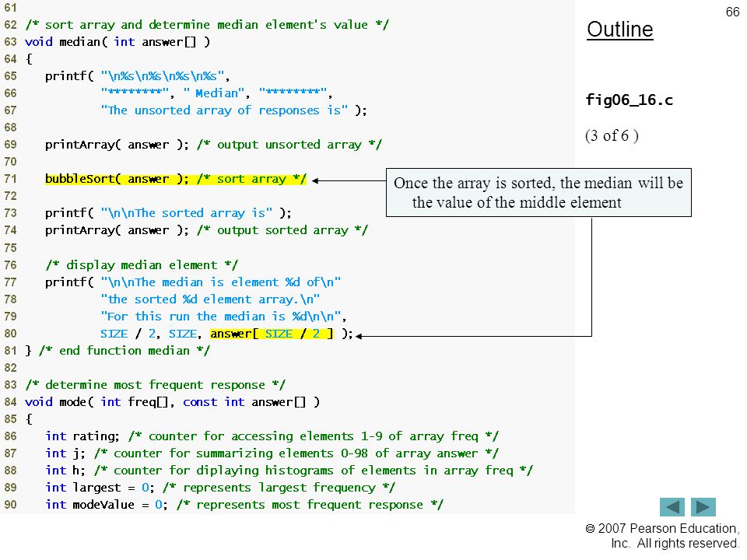Click the 'output sorted array' comment

(x=282, y=230)
